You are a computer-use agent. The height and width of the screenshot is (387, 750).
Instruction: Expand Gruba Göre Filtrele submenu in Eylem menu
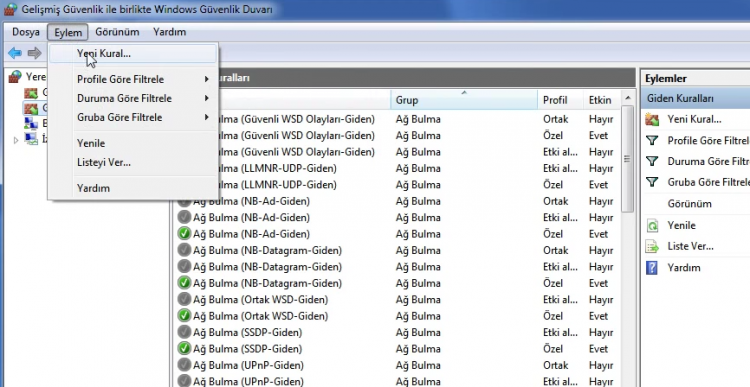pos(133,117)
